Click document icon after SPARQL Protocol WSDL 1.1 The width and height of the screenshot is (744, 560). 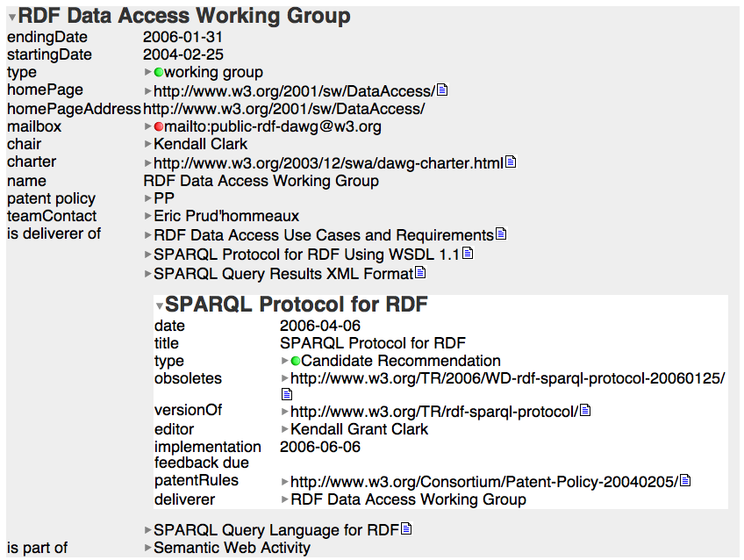(x=468, y=254)
